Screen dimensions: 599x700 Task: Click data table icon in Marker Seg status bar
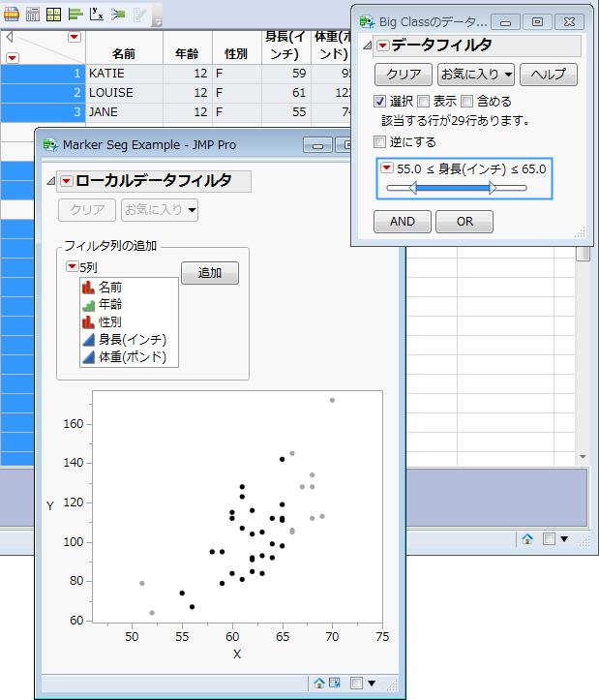(x=334, y=683)
